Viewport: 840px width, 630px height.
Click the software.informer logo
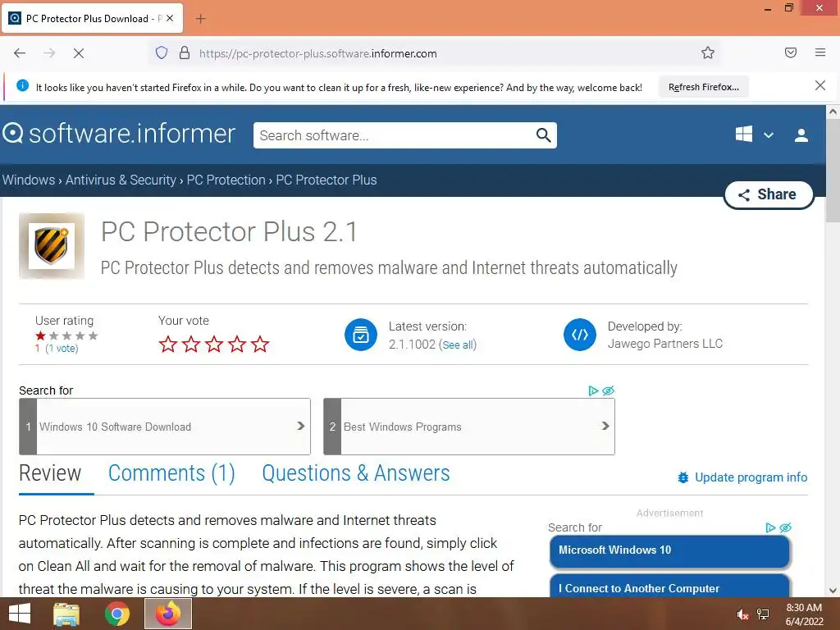point(119,134)
